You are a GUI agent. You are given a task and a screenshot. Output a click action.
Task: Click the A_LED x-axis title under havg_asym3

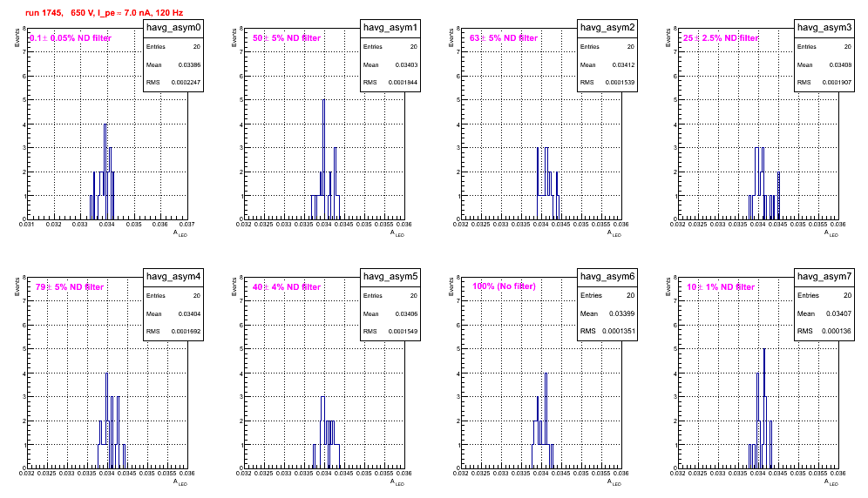click(x=831, y=233)
